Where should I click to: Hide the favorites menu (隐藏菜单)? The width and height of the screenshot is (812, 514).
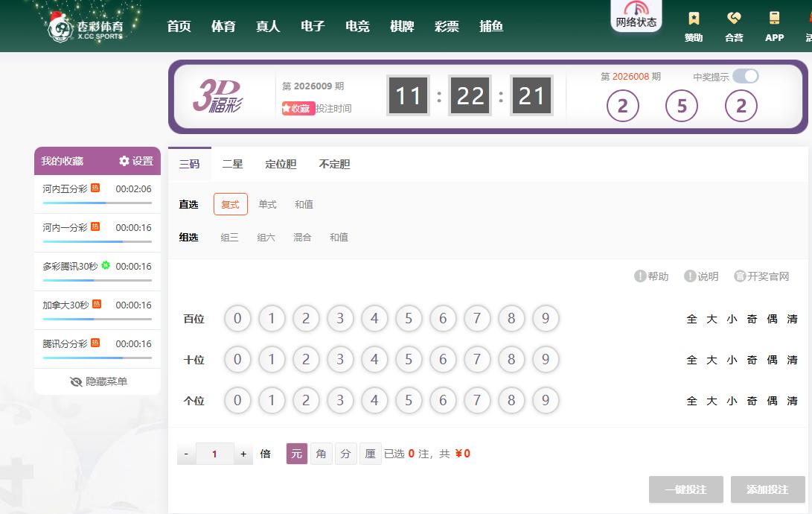tap(98, 381)
